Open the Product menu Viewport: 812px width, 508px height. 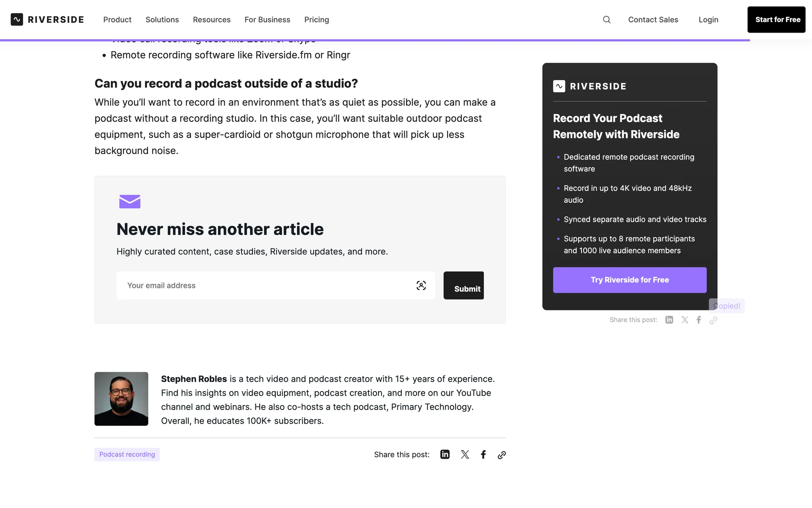click(x=117, y=19)
